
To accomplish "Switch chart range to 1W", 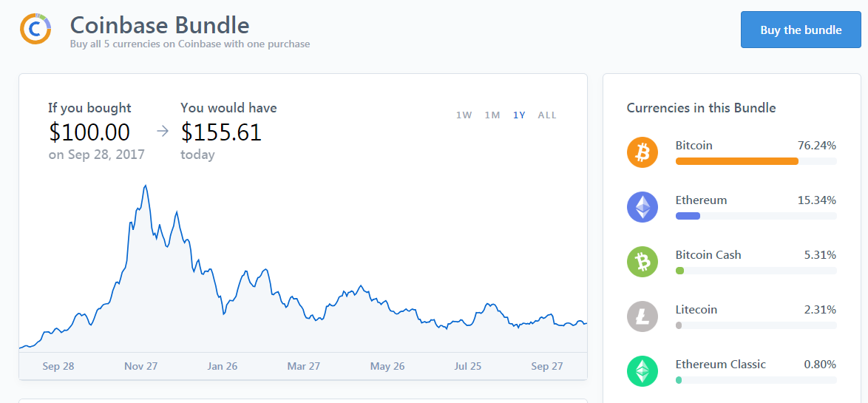I will (x=464, y=115).
